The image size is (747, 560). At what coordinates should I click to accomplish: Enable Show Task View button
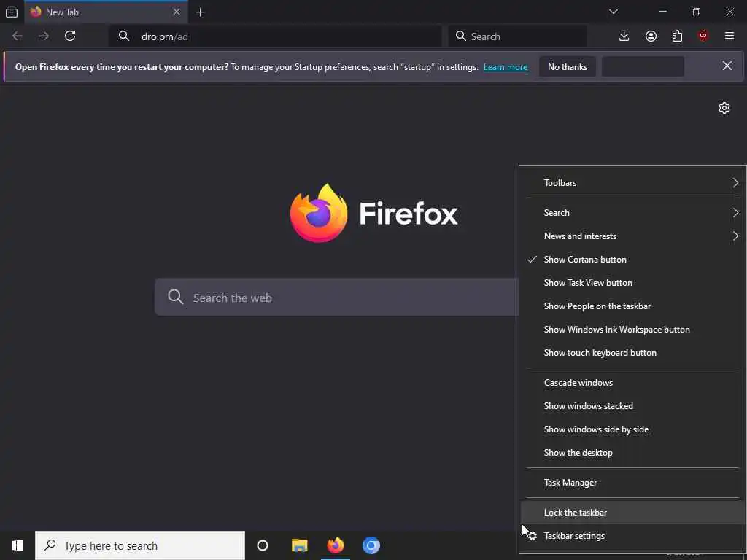click(x=632, y=283)
